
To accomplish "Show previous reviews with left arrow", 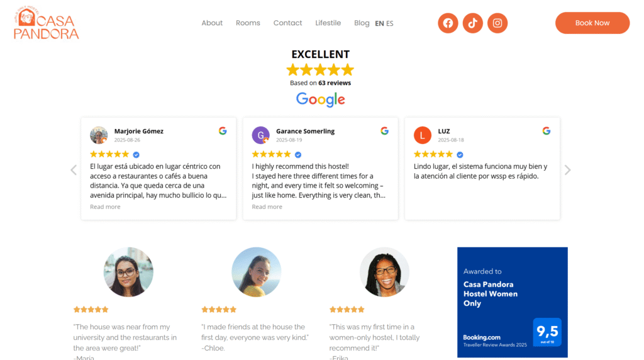I will point(74,170).
